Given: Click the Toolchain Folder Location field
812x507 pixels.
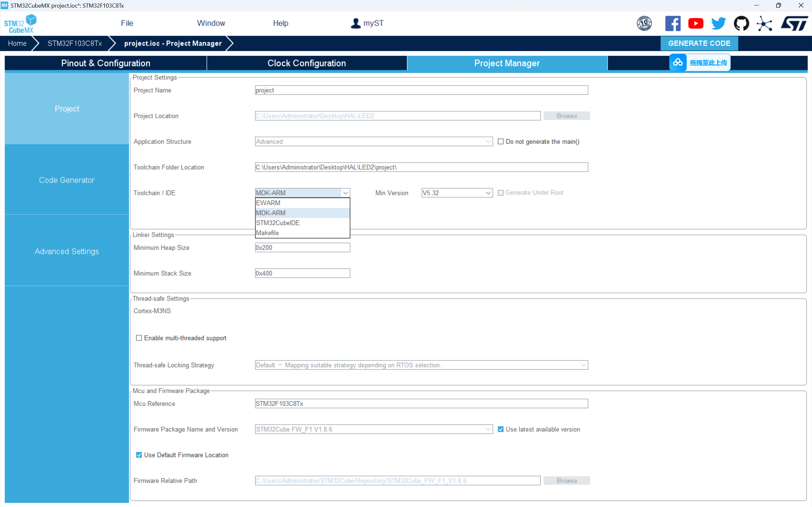Looking at the screenshot, I should point(421,167).
